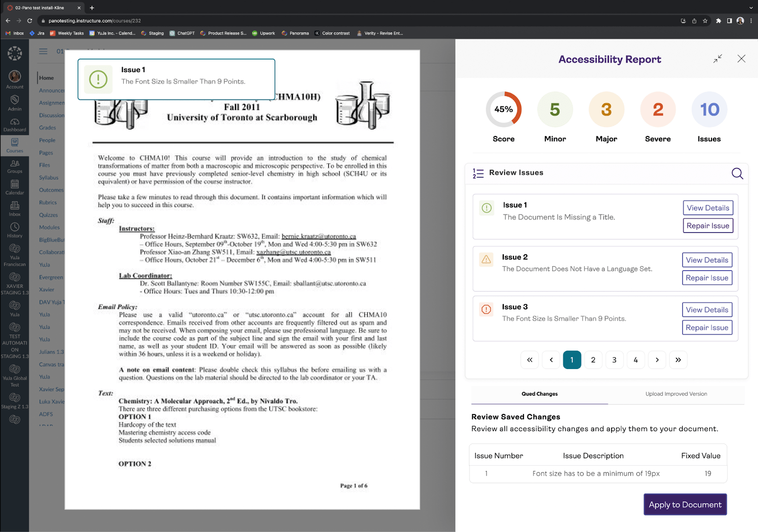Click the Review Issues list icon

478,173
